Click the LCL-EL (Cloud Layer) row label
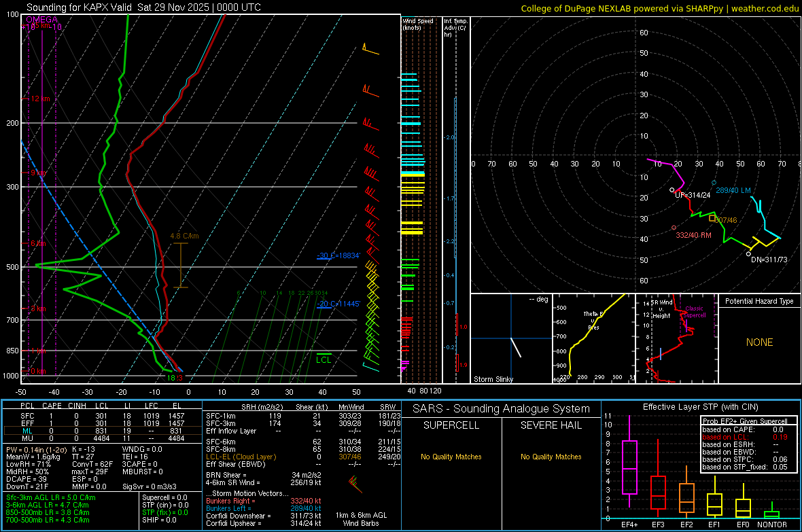The height and width of the screenshot is (532, 802). pyautogui.click(x=241, y=457)
